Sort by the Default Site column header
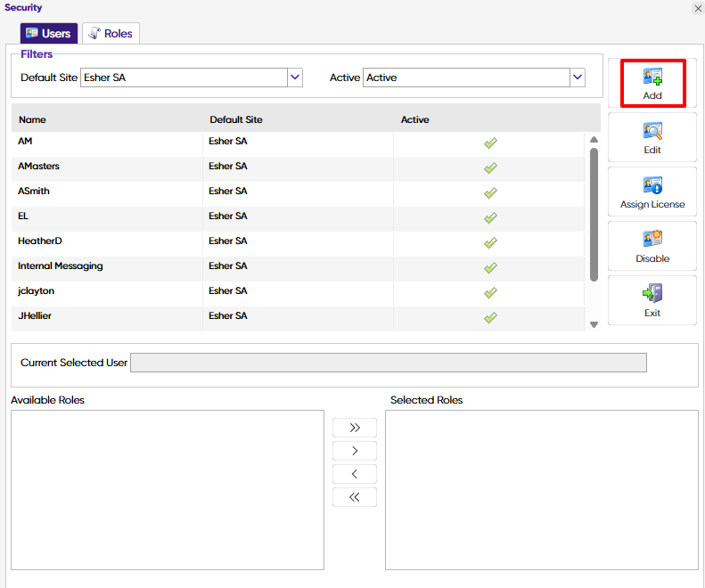Screen dimensions: 705x588 pyautogui.click(x=236, y=119)
